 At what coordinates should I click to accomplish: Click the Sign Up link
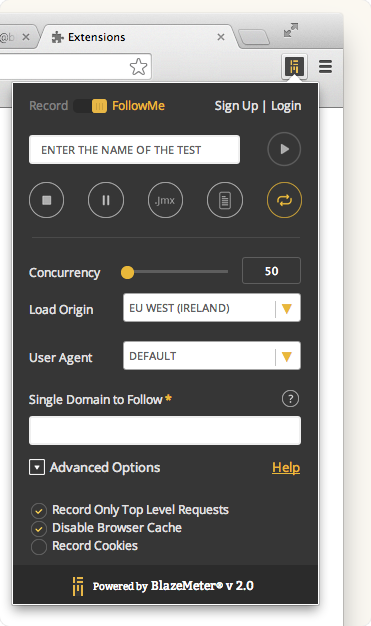pyautogui.click(x=236, y=106)
